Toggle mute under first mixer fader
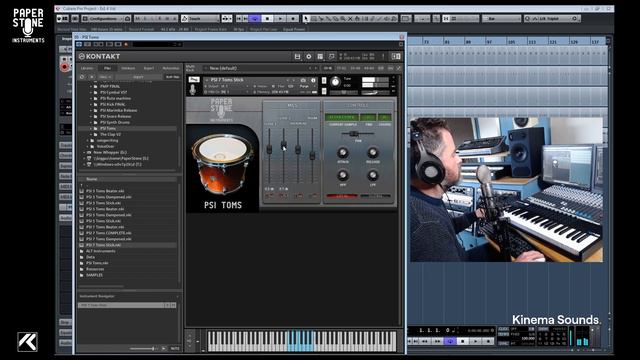Screen dimensions: 640x360 click(270, 196)
